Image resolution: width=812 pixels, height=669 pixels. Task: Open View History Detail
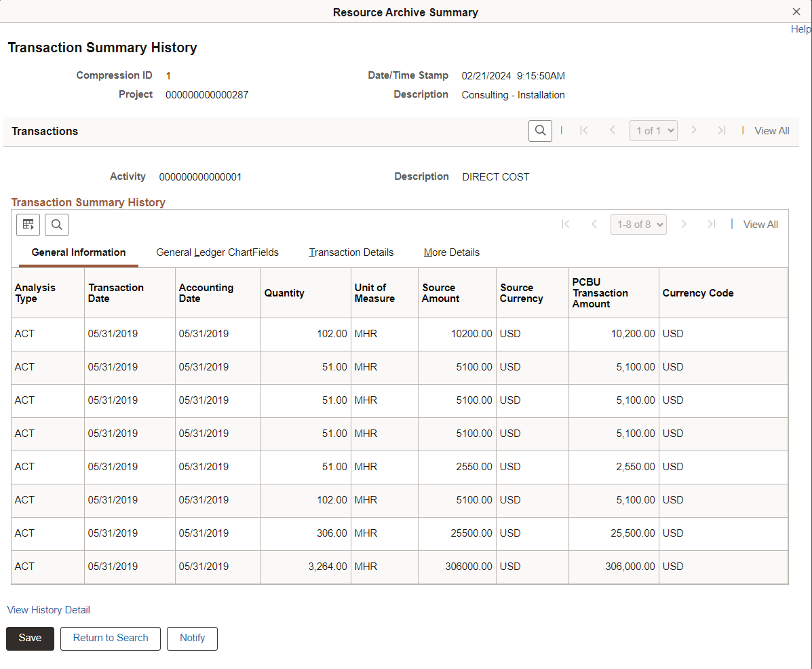[48, 609]
